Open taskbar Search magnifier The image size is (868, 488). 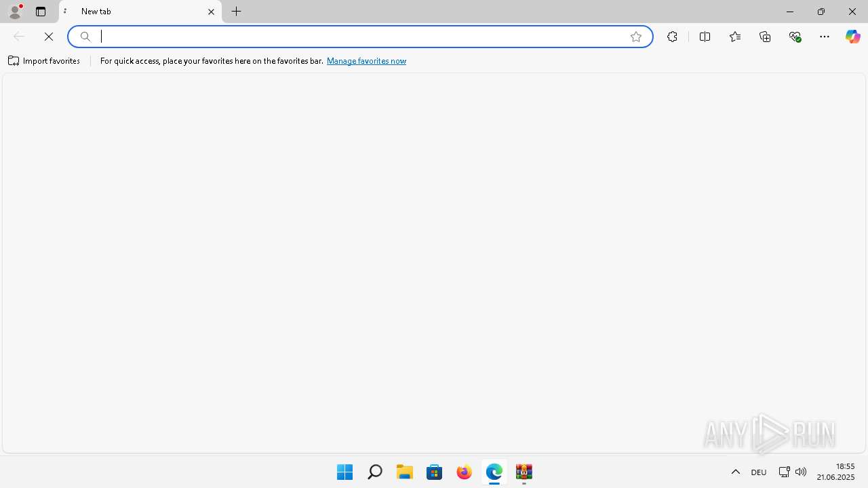375,472
